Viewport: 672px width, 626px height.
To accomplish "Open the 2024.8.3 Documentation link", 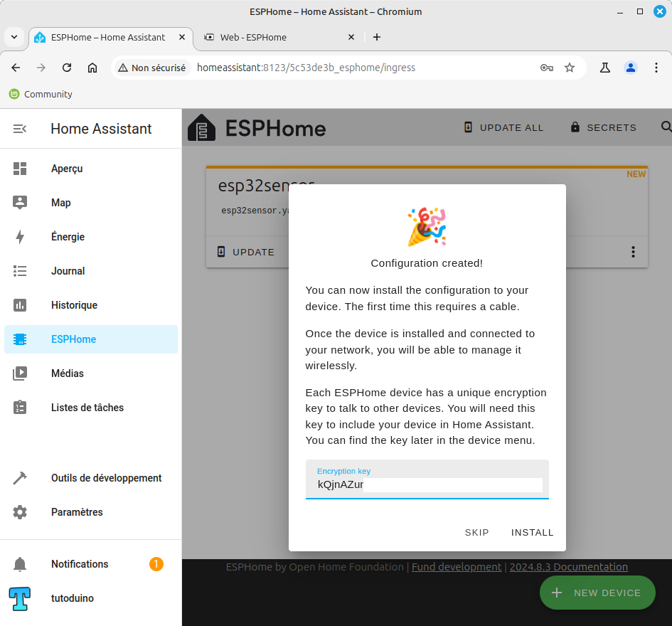I will [568, 567].
